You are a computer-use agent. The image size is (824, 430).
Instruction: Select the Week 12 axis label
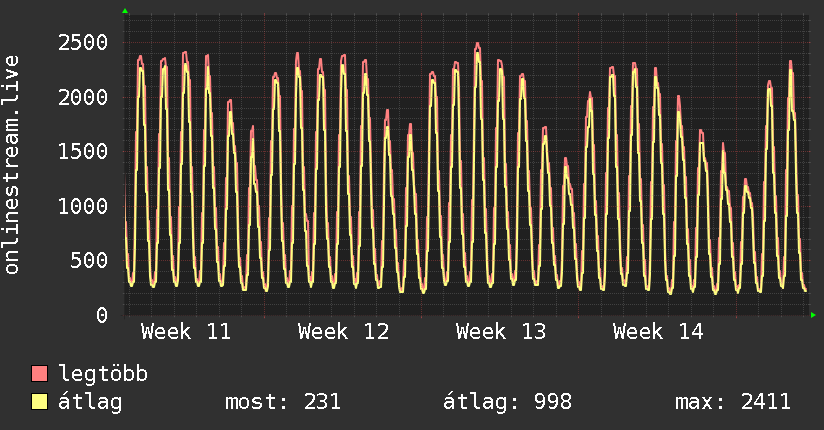pos(343,331)
